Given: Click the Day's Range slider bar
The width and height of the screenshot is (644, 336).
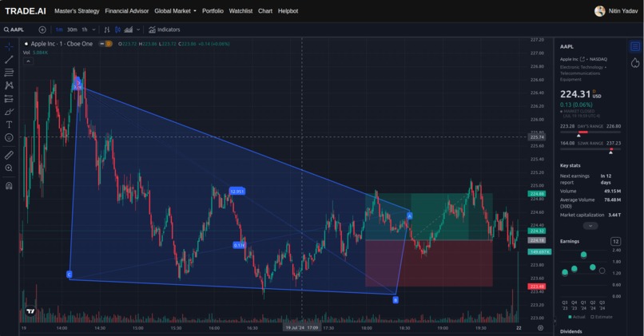Looking at the screenshot, I should (x=590, y=132).
